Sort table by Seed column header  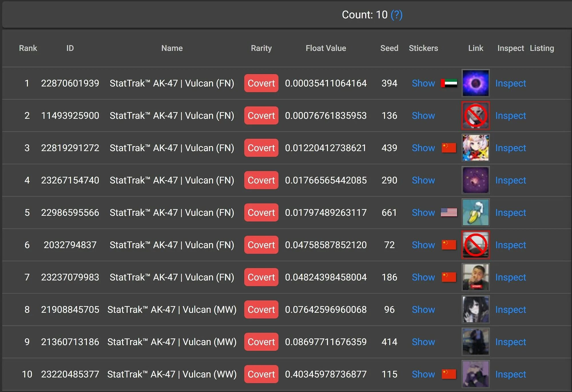(x=389, y=48)
